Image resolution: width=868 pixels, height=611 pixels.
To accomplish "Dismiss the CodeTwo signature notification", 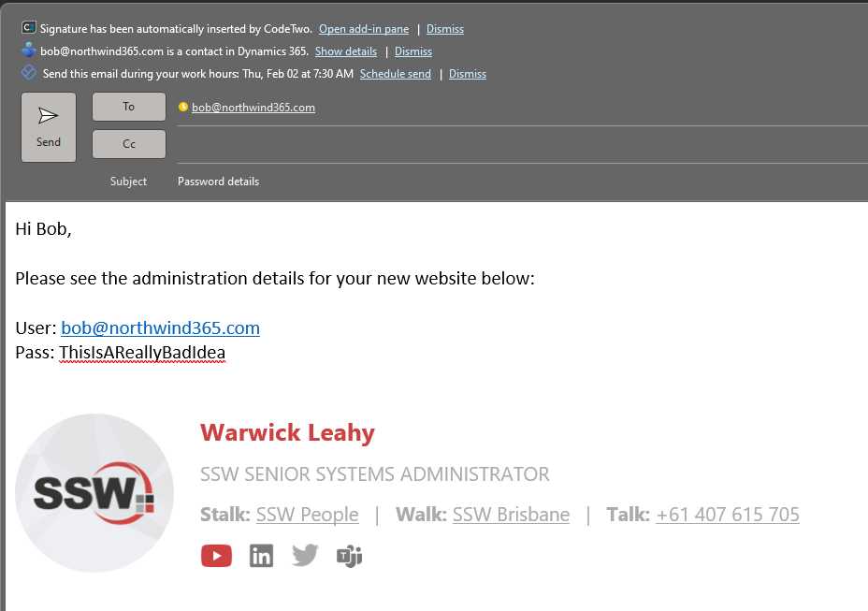I will click(x=445, y=29).
